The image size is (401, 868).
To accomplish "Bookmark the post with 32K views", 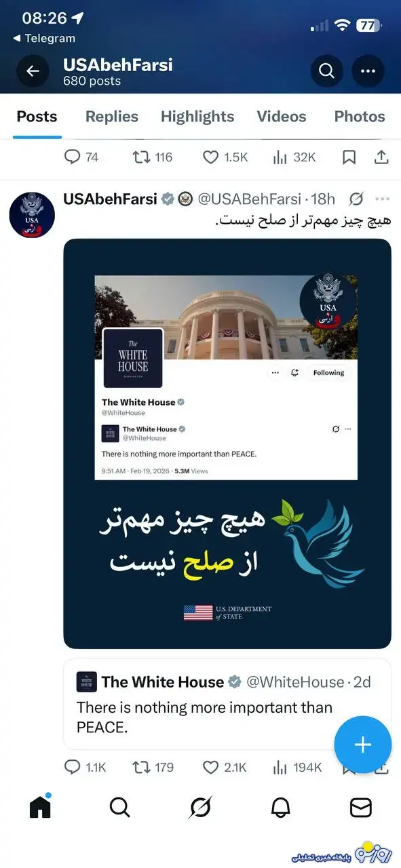I will point(349,157).
